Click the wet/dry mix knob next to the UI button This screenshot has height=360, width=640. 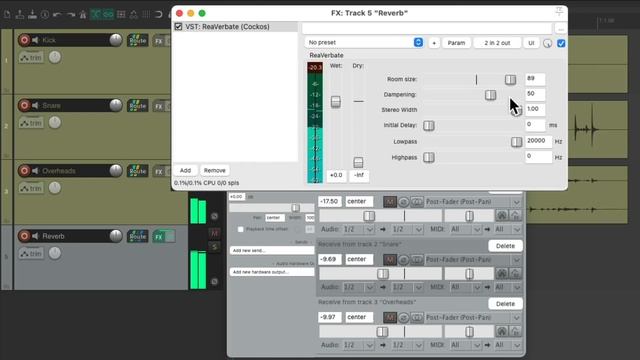pyautogui.click(x=547, y=43)
